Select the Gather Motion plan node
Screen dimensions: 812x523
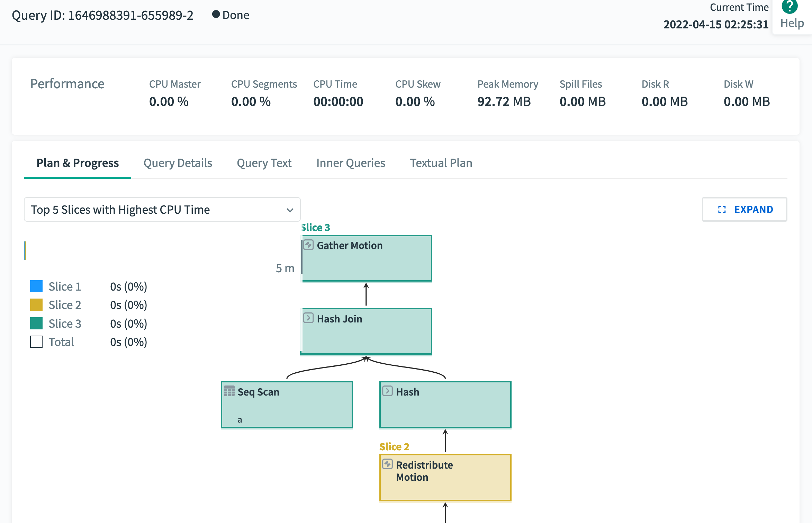pos(367,258)
